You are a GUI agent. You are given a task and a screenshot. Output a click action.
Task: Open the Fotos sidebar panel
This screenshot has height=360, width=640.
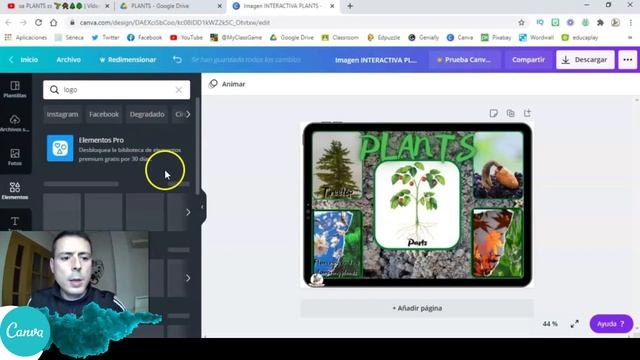click(x=15, y=157)
